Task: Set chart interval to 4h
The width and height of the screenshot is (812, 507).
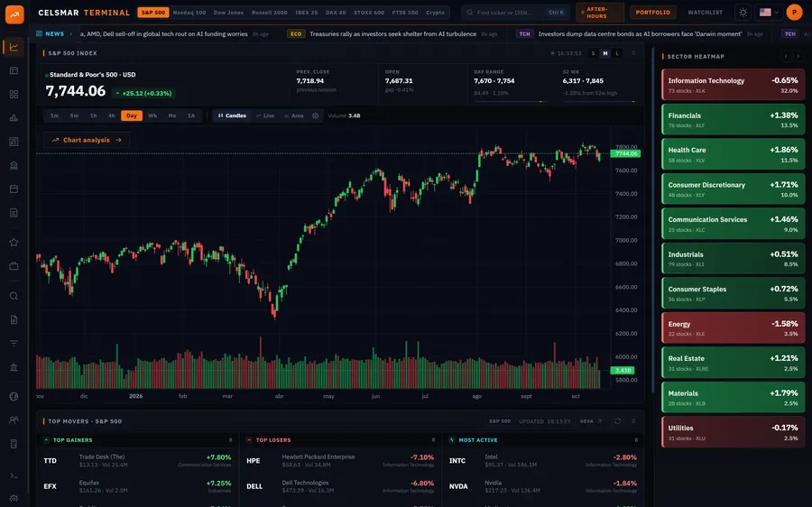Action: [x=111, y=116]
